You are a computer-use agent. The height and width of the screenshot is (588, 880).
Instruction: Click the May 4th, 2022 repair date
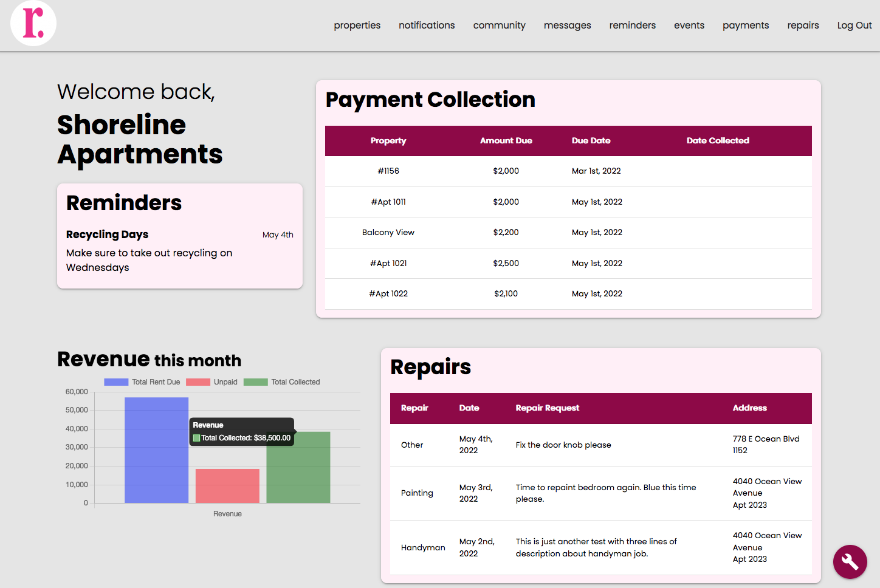point(476,445)
